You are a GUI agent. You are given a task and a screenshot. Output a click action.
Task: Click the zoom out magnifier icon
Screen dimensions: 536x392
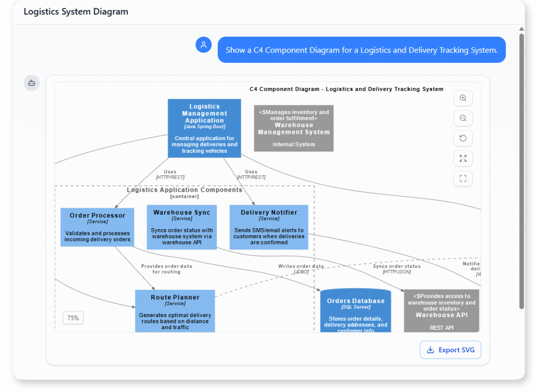(x=463, y=118)
